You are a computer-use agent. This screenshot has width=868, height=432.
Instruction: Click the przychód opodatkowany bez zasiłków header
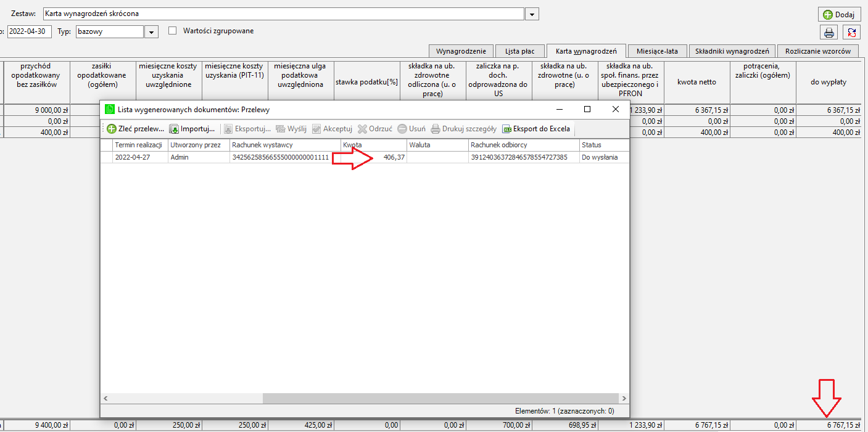(38, 81)
